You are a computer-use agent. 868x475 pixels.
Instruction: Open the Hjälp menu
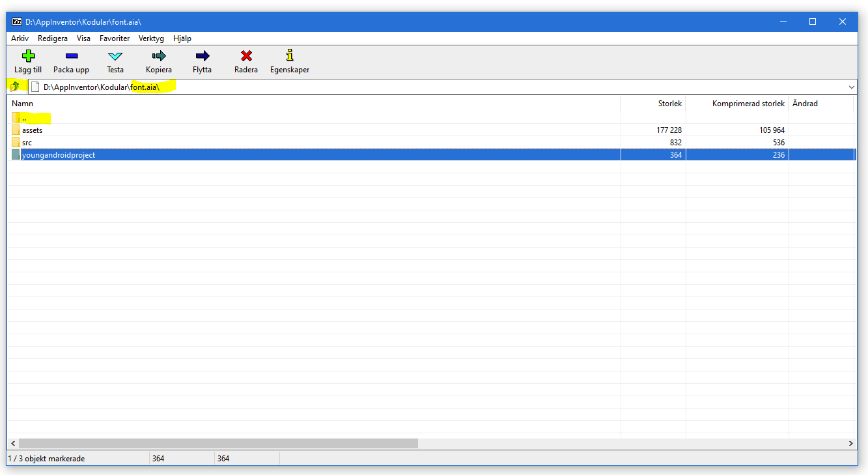click(182, 38)
